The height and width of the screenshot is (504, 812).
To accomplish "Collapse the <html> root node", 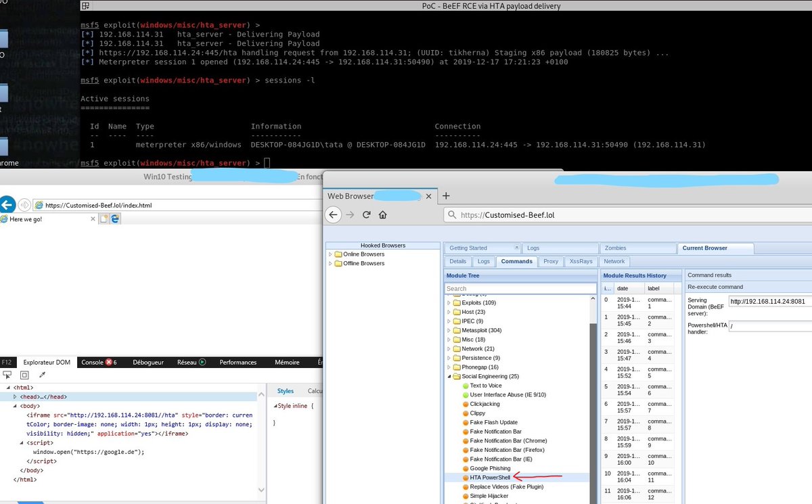I will click(x=8, y=388).
